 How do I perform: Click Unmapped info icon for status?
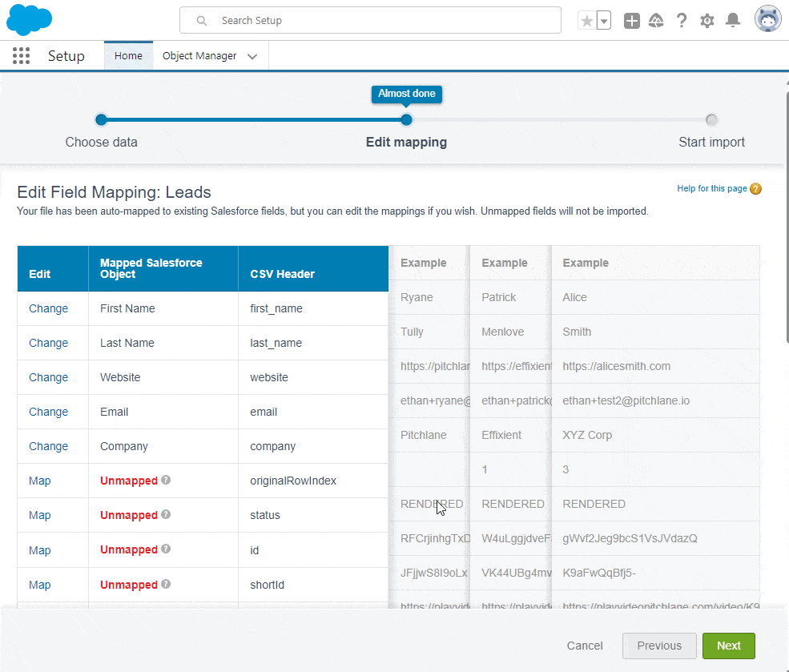(166, 514)
